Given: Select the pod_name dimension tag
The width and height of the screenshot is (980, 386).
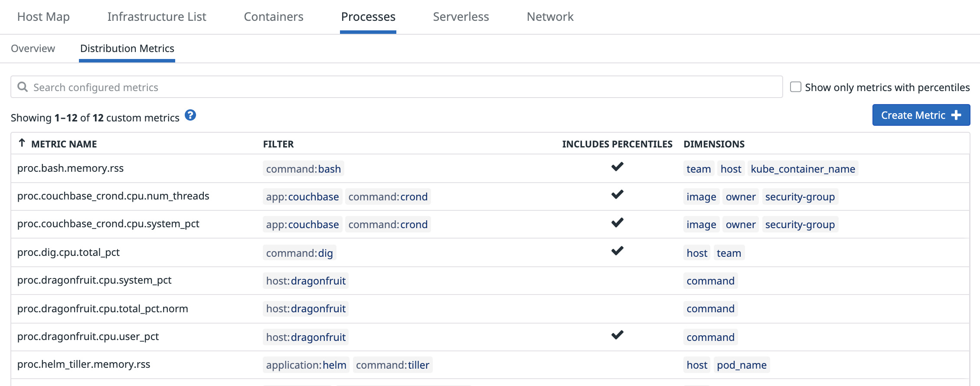Looking at the screenshot, I should (x=742, y=365).
